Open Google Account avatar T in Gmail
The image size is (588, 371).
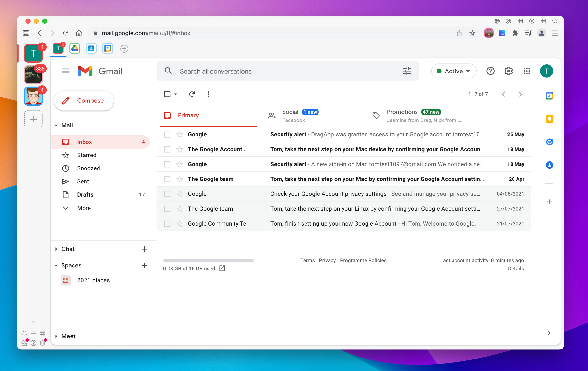[546, 71]
